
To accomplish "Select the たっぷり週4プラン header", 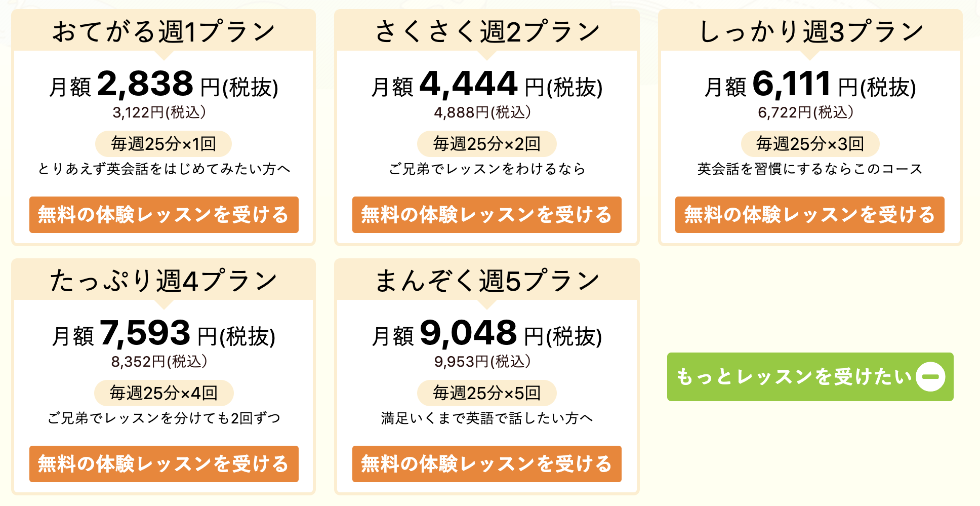I will click(x=164, y=281).
